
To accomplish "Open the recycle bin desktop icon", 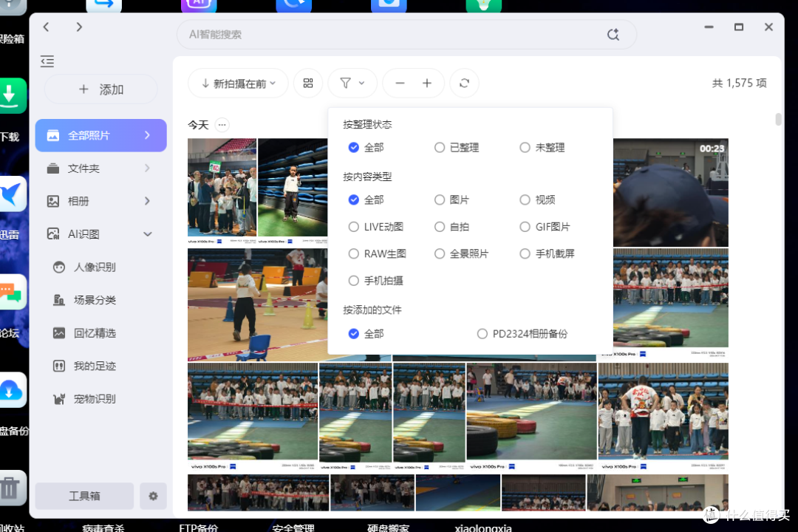I will pyautogui.click(x=13, y=488).
